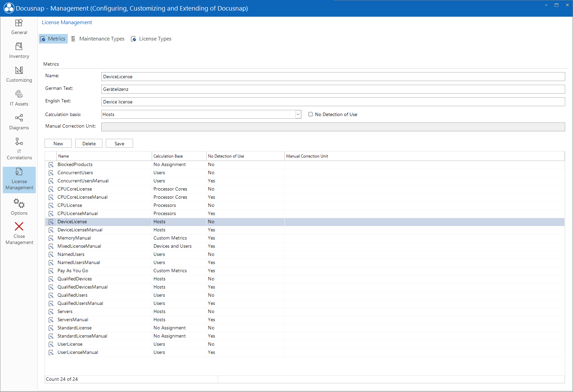Image resolution: width=573 pixels, height=392 pixels.
Task: Sort by the Calculation Base column header
Action: [x=179, y=156]
